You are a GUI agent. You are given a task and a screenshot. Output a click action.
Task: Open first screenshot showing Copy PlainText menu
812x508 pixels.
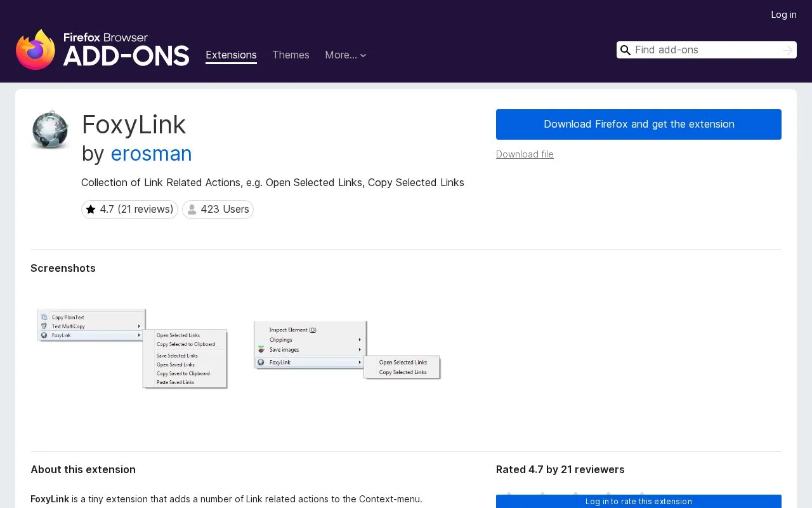(132, 349)
